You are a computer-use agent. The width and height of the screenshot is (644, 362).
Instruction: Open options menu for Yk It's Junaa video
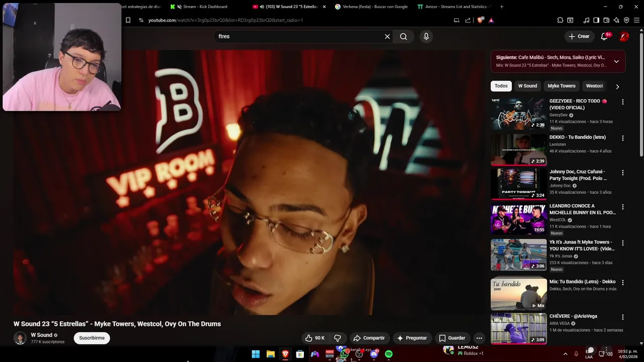(x=623, y=243)
